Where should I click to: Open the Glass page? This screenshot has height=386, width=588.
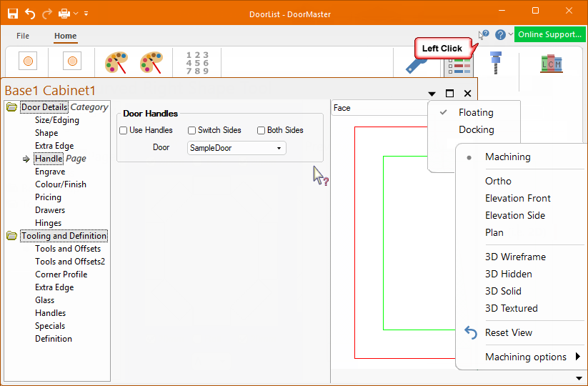(x=44, y=300)
